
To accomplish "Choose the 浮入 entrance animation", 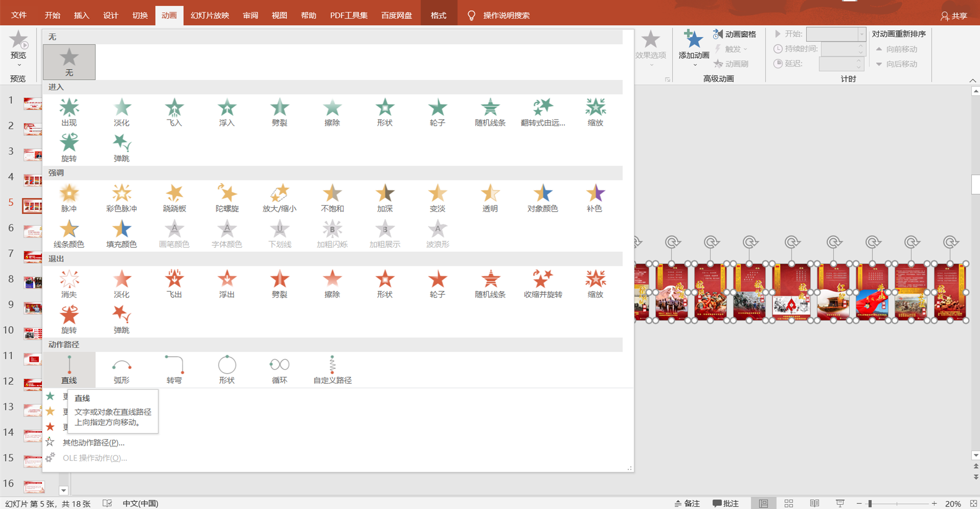I will click(x=227, y=112).
